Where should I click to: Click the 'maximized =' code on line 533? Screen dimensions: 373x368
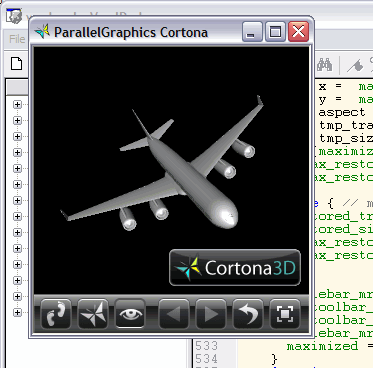pyautogui.click(x=329, y=346)
